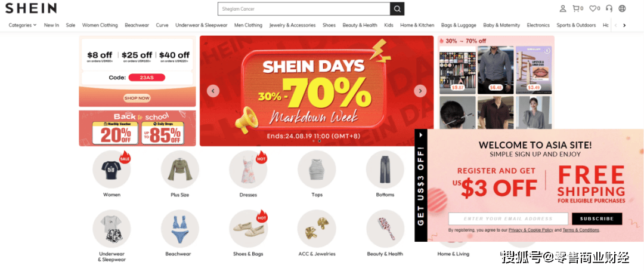Choose the Shoes & Bags category icon
This screenshot has width=644, height=271.
tap(248, 229)
